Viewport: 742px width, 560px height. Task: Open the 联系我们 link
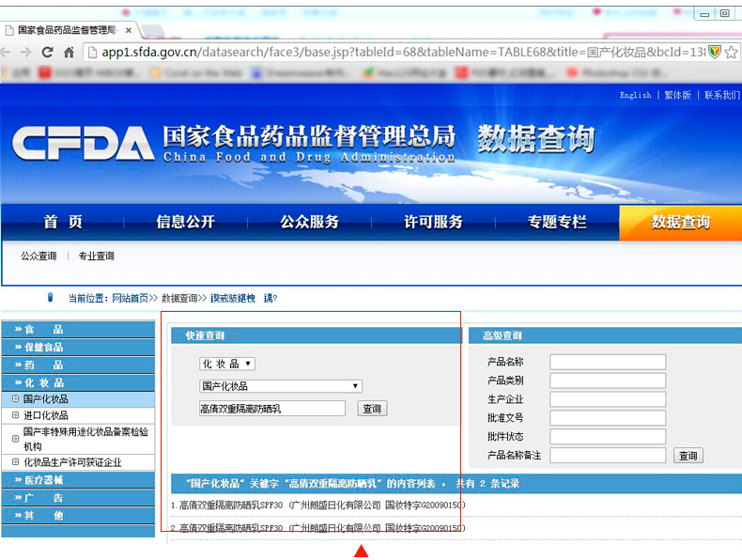coord(722,95)
